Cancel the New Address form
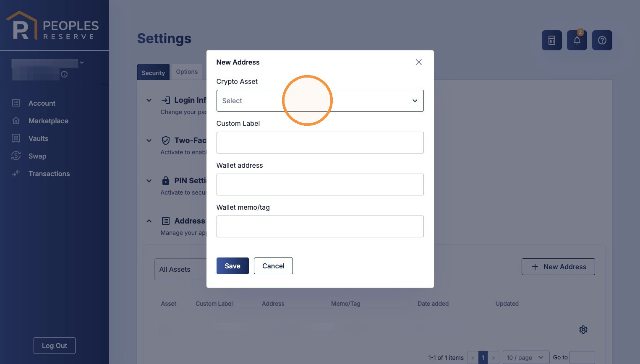 coord(273,266)
